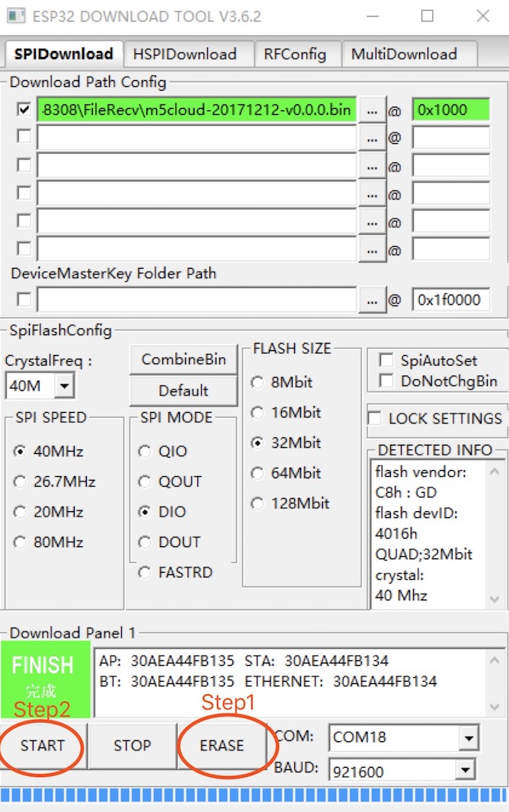509x812 pixels.
Task: Click the Default button
Action: 184,391
